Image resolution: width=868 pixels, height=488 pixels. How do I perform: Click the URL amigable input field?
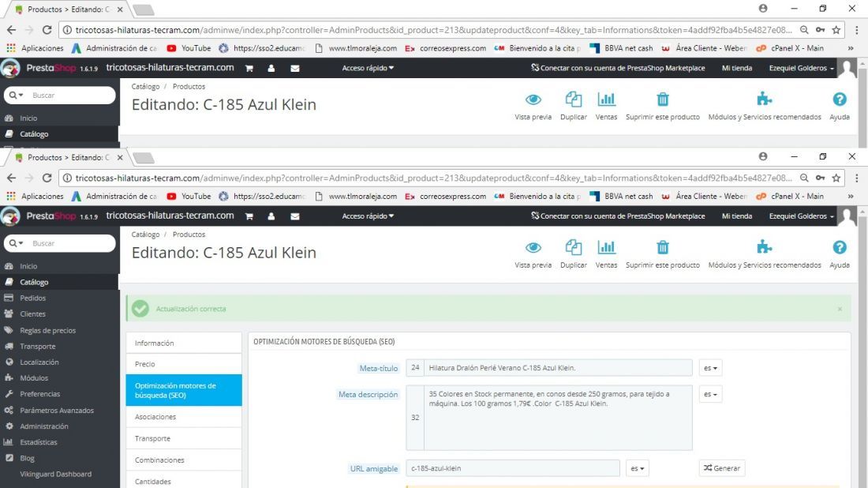[x=513, y=468]
